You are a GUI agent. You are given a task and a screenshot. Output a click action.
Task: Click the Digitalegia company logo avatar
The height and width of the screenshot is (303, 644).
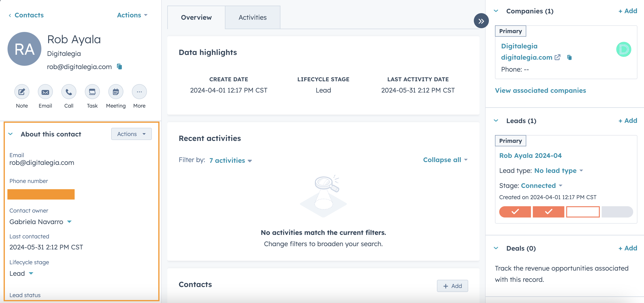[624, 49]
